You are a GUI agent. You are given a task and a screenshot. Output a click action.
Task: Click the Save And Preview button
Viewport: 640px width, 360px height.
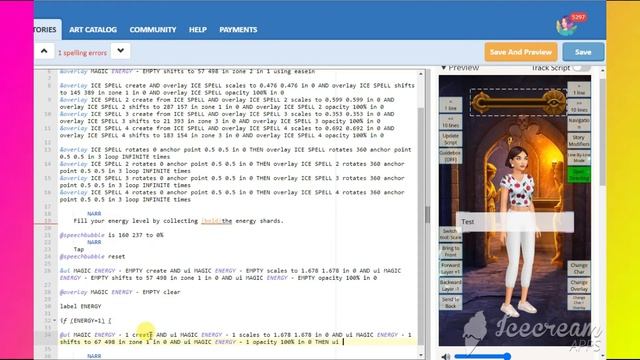[x=521, y=52]
